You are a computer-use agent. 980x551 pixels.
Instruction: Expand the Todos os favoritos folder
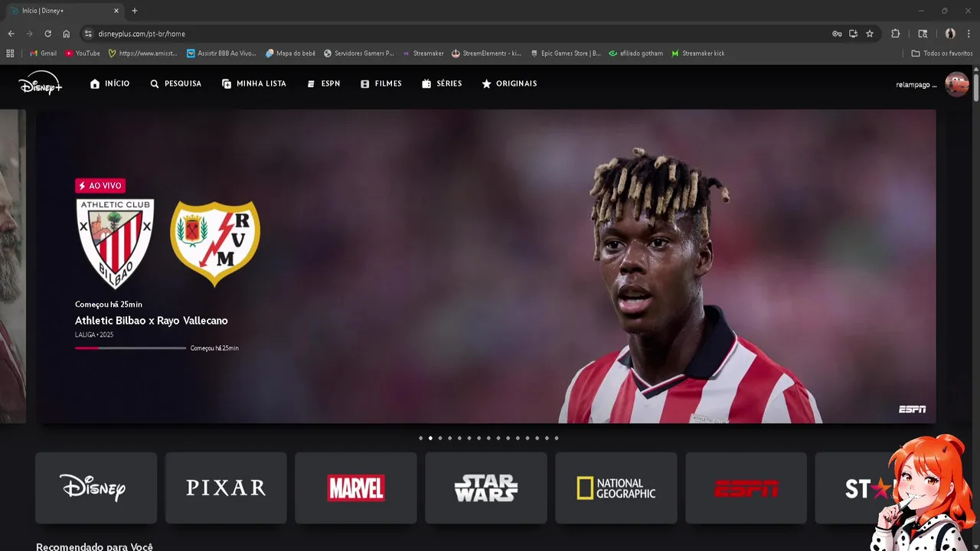click(942, 54)
